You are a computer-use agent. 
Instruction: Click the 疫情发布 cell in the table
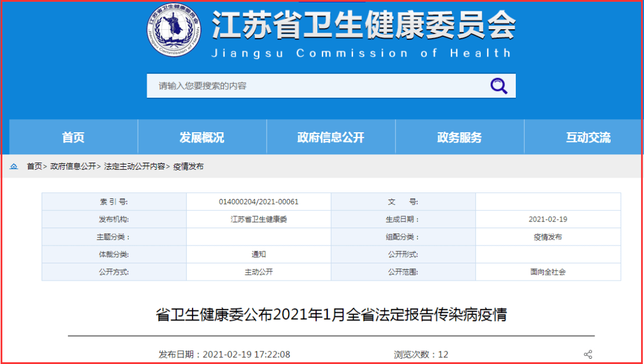548,237
